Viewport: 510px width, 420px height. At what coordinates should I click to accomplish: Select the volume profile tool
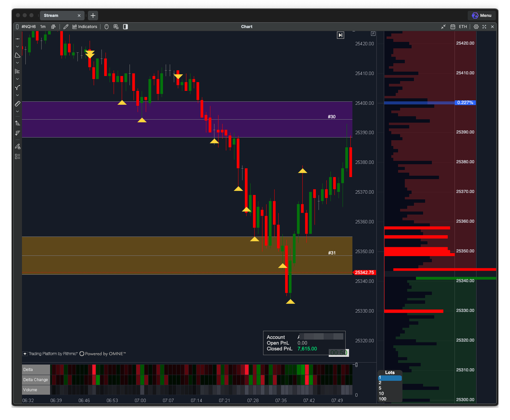pos(17,71)
